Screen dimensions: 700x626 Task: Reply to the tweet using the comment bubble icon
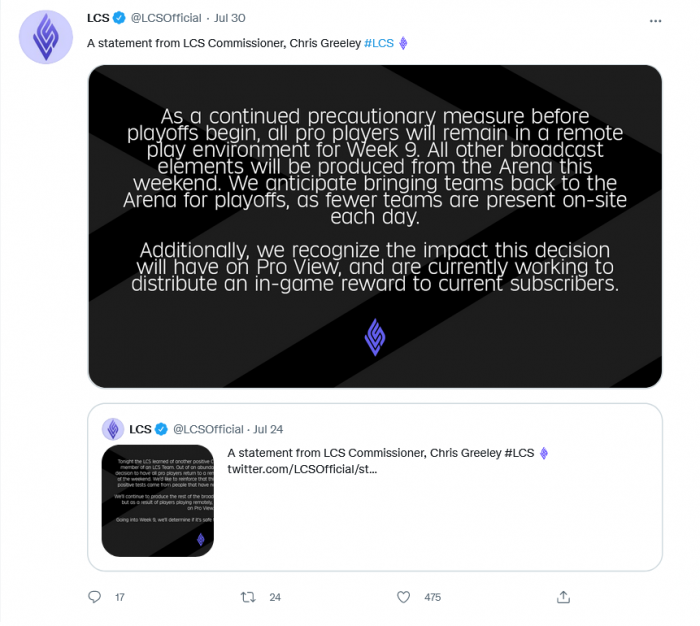95,597
